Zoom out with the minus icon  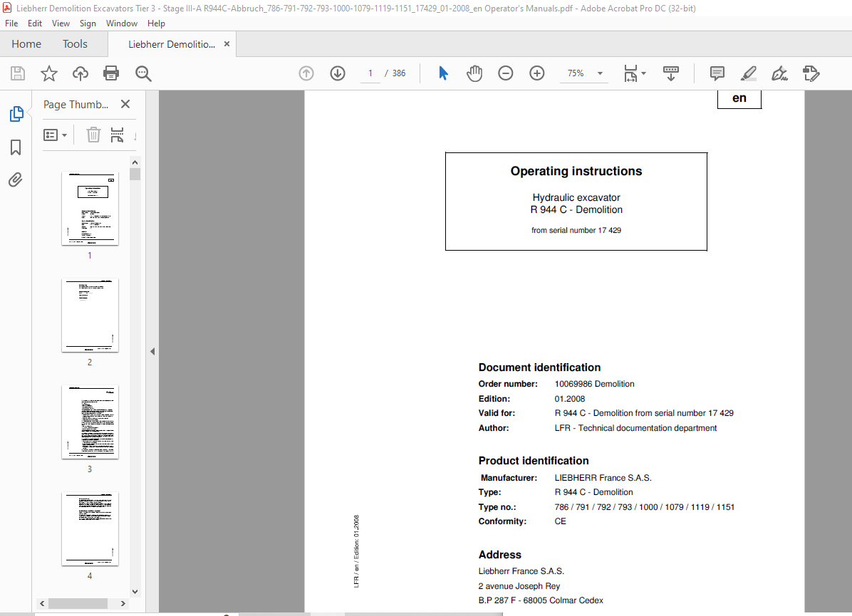(505, 73)
